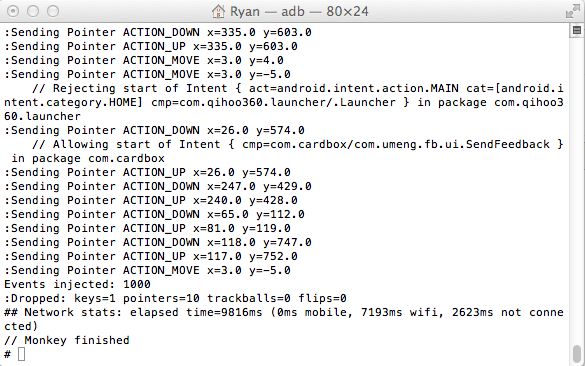Zoom the terminal window with third button
585x366 pixels.
point(53,11)
